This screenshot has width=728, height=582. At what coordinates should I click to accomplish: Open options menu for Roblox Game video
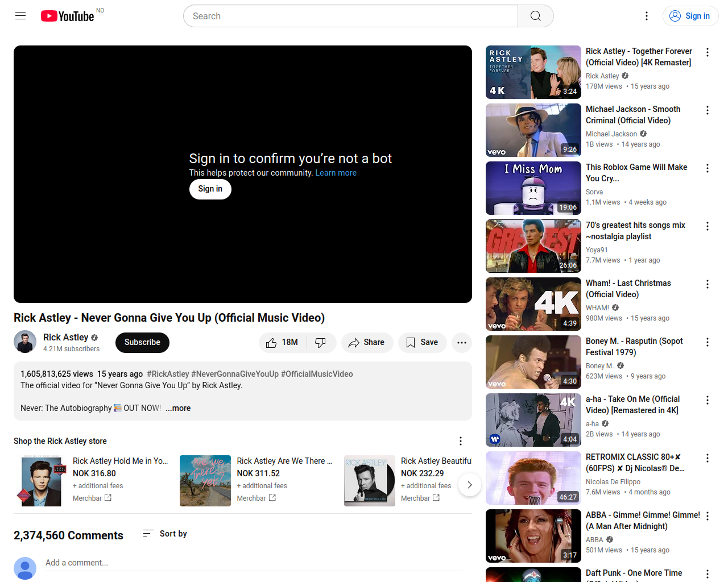tap(708, 168)
